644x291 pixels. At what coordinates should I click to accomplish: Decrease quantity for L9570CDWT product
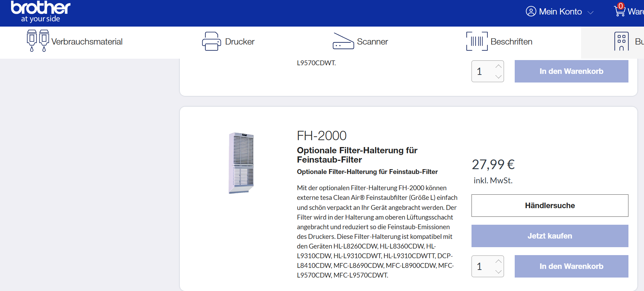(498, 77)
